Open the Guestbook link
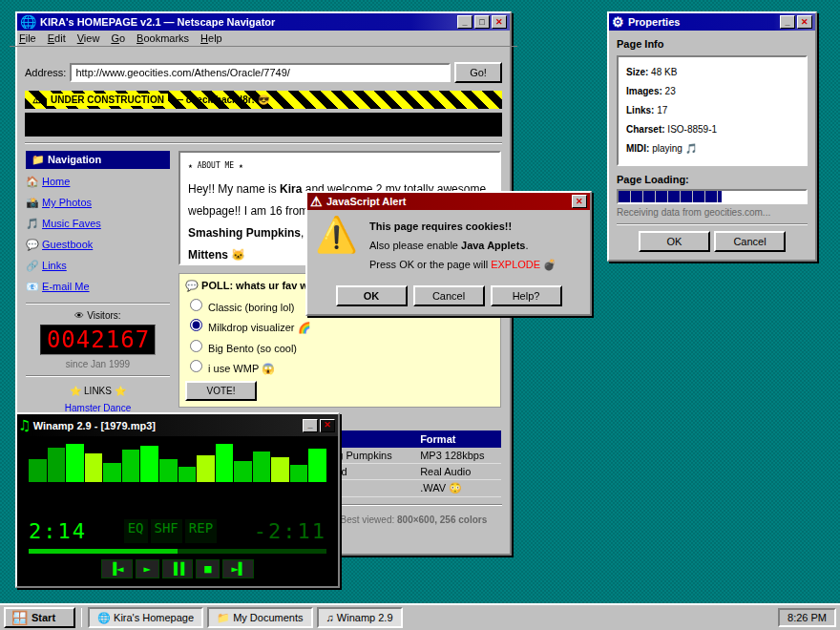The height and width of the screenshot is (630, 840). tap(67, 244)
